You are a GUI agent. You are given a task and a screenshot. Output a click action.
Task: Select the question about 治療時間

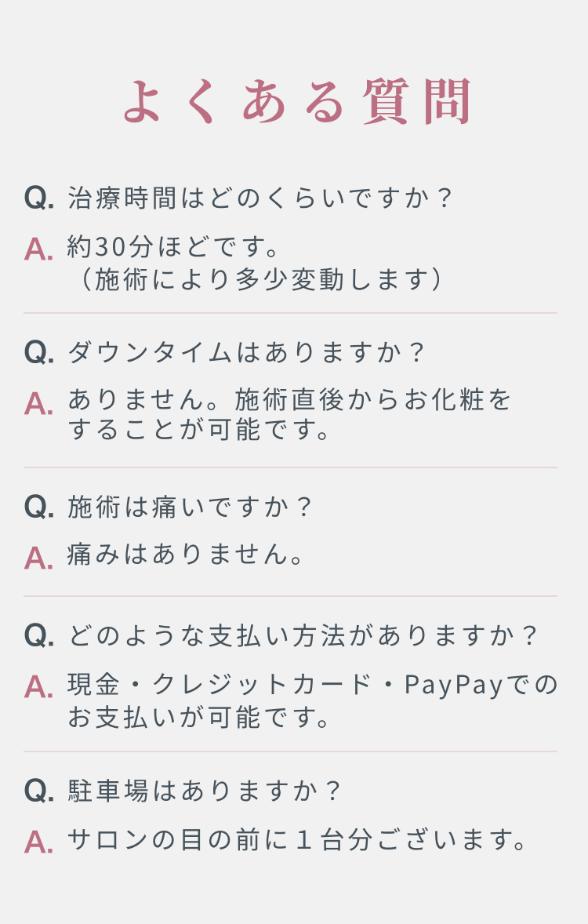tap(260, 198)
